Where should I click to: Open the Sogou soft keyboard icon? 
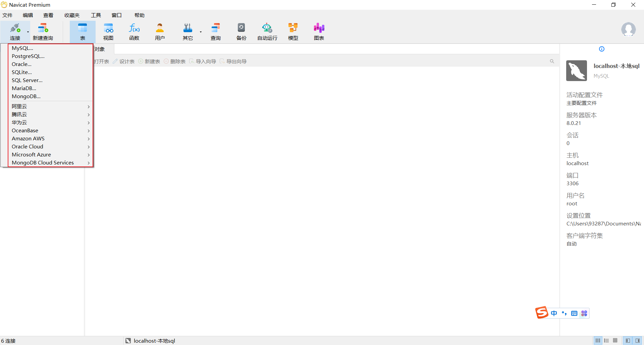coord(574,313)
